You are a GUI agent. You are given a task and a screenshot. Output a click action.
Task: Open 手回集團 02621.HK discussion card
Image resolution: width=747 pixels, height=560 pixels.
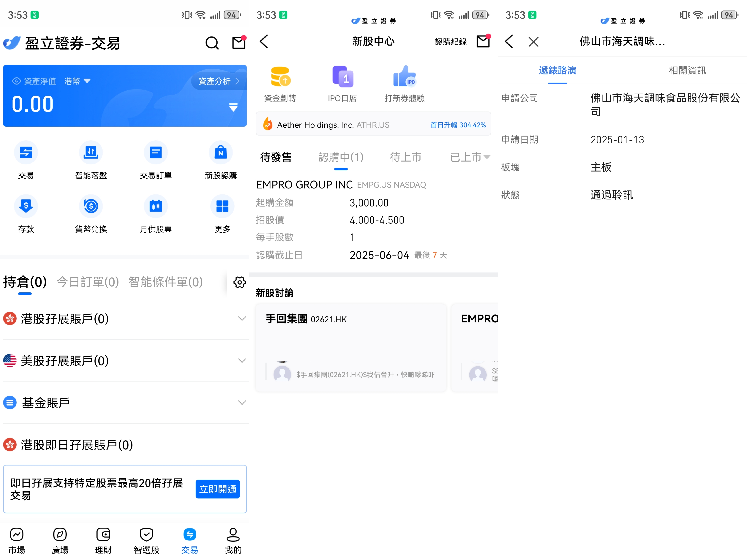(351, 348)
